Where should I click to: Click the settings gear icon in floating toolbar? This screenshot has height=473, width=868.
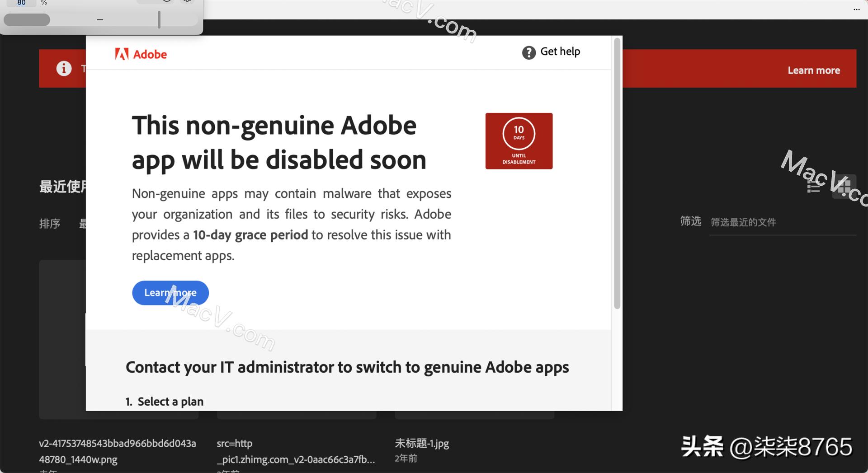tap(187, 1)
